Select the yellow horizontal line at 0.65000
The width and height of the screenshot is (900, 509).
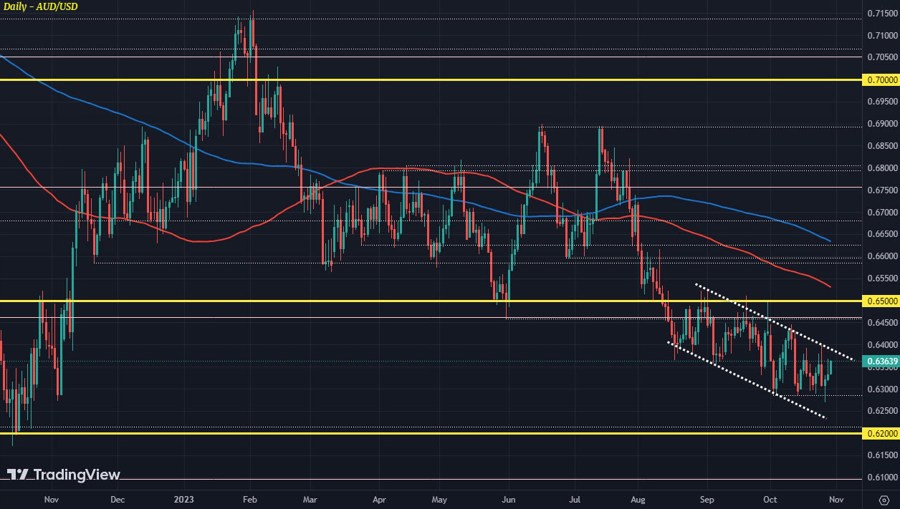(x=430, y=301)
